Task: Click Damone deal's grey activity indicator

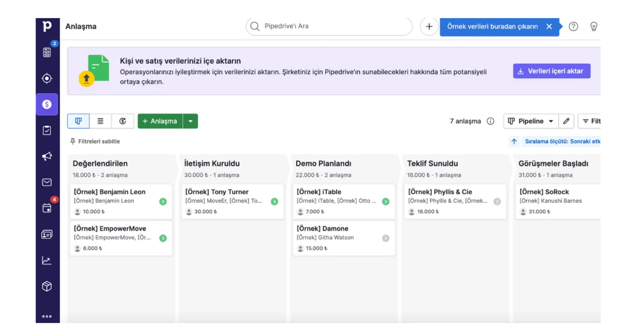Action: (x=385, y=238)
